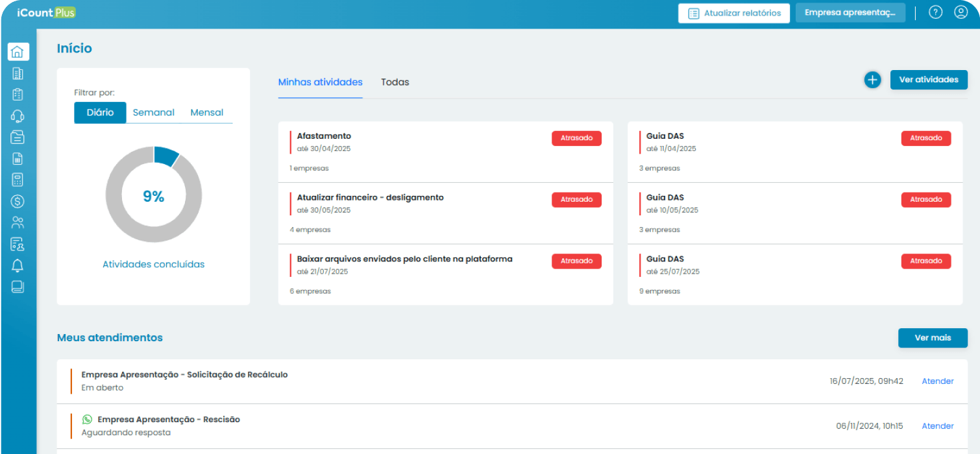Open the calculator icon in sidebar
The image size is (980, 454).
[18, 180]
